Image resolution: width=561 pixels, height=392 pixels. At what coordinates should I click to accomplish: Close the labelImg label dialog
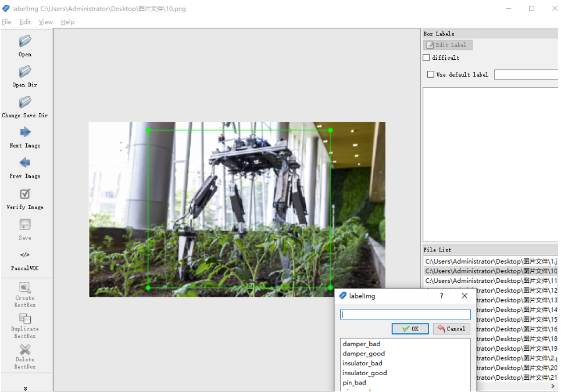(x=464, y=296)
